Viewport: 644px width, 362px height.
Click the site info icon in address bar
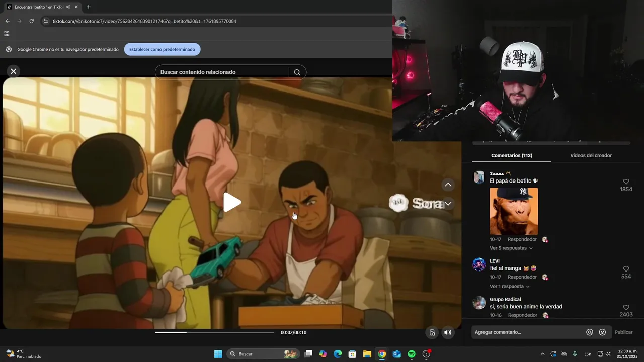[46, 21]
